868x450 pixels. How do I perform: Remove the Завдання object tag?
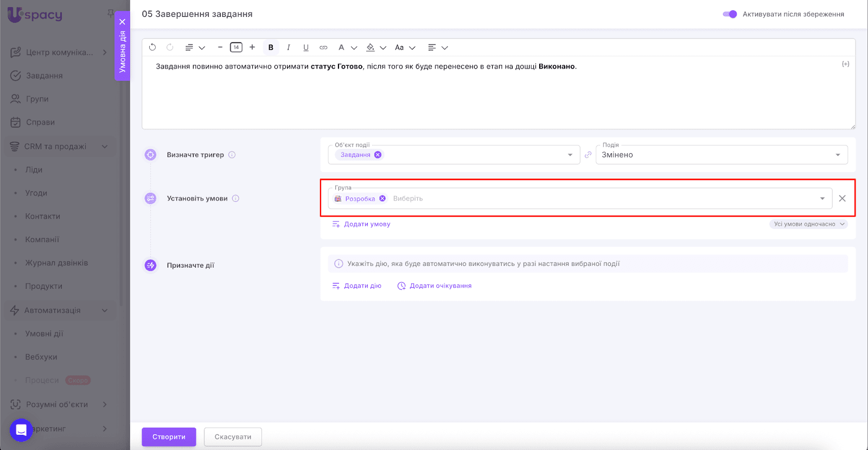[378, 155]
